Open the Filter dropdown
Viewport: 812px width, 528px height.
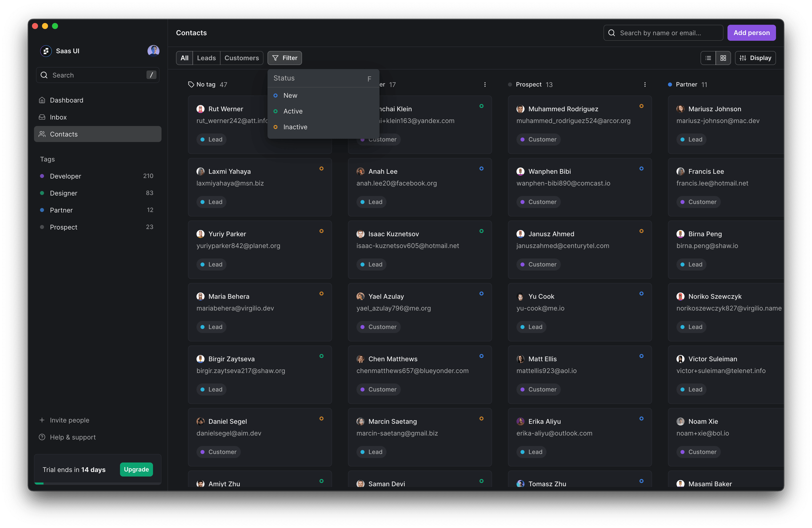(284, 58)
